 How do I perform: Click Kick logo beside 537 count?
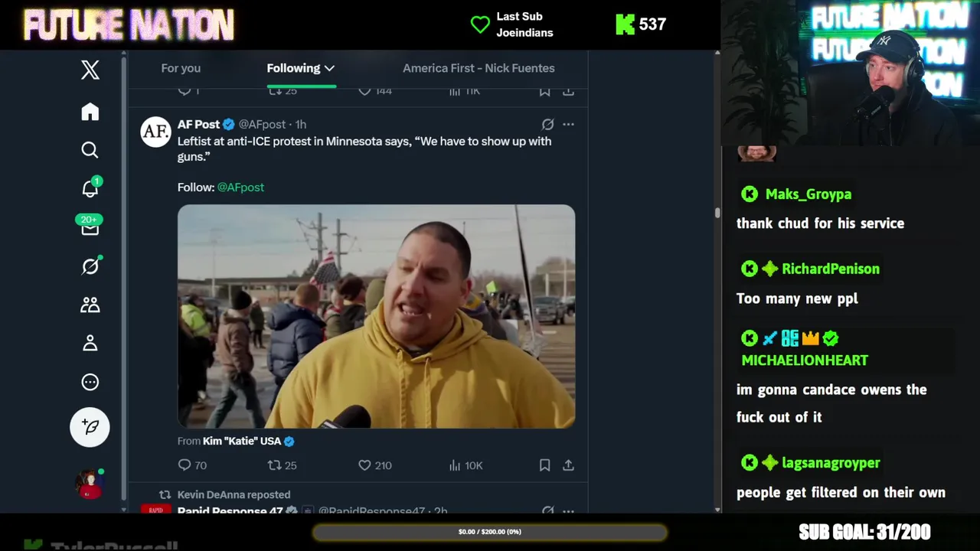(x=625, y=24)
